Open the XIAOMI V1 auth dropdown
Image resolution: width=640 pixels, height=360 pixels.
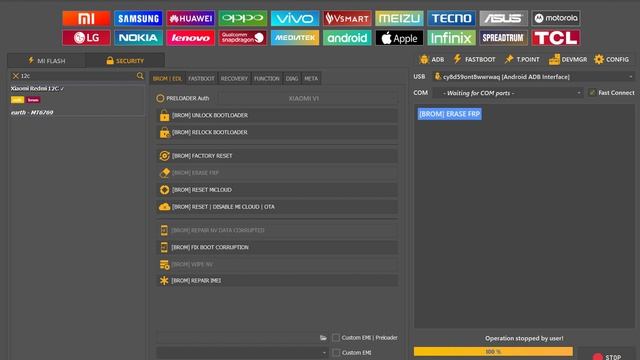tap(308, 98)
